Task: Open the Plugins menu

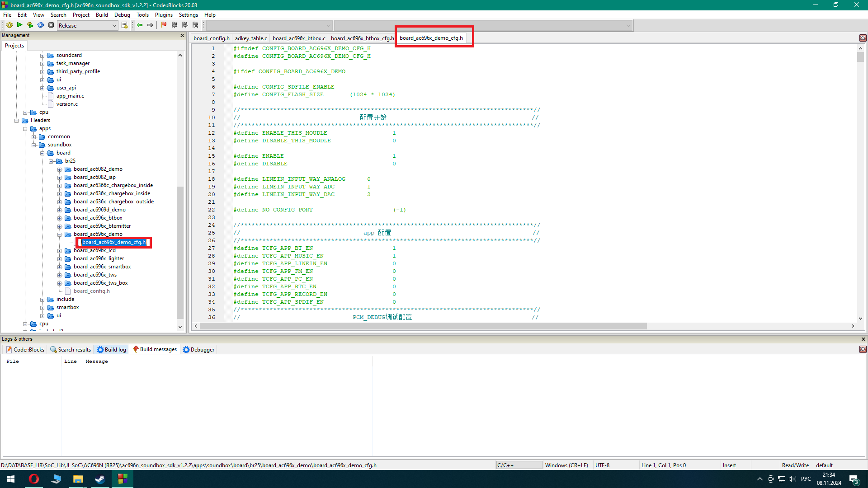Action: [164, 15]
